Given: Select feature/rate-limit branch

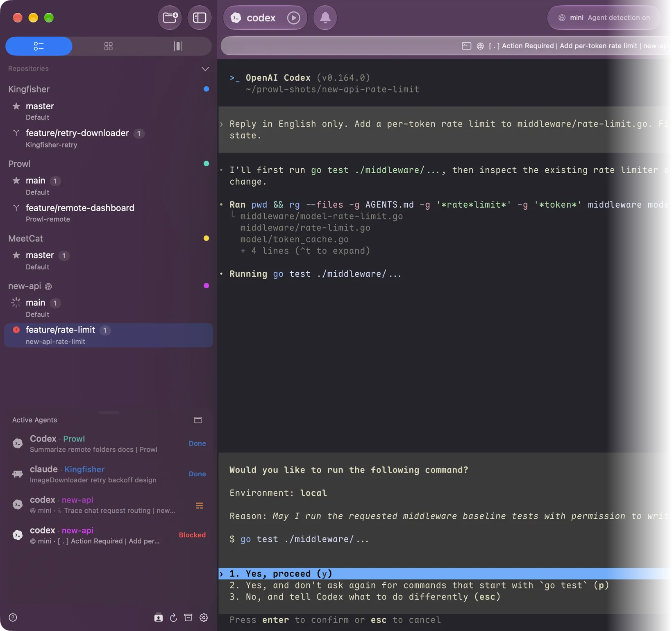Looking at the screenshot, I should click(x=109, y=335).
